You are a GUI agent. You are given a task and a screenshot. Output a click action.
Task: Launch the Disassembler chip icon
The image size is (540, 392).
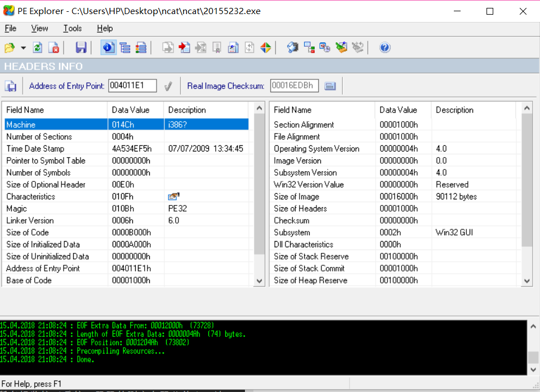click(x=293, y=47)
